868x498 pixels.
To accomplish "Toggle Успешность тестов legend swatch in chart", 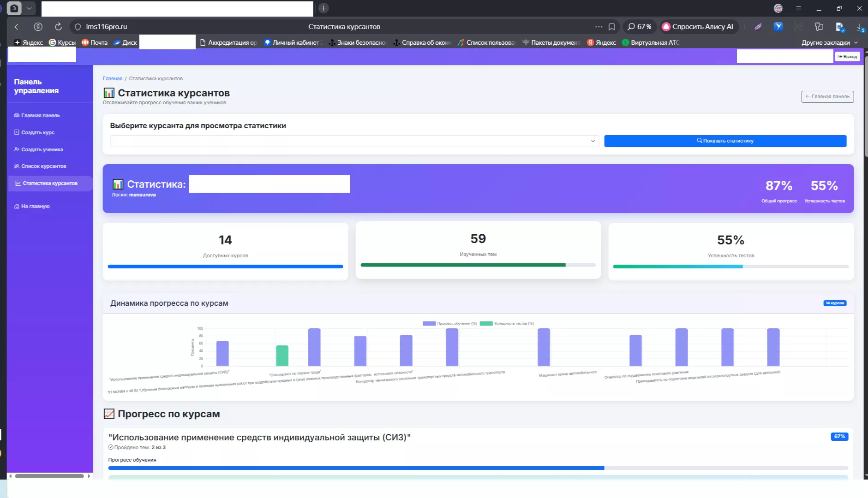I will [x=486, y=323].
